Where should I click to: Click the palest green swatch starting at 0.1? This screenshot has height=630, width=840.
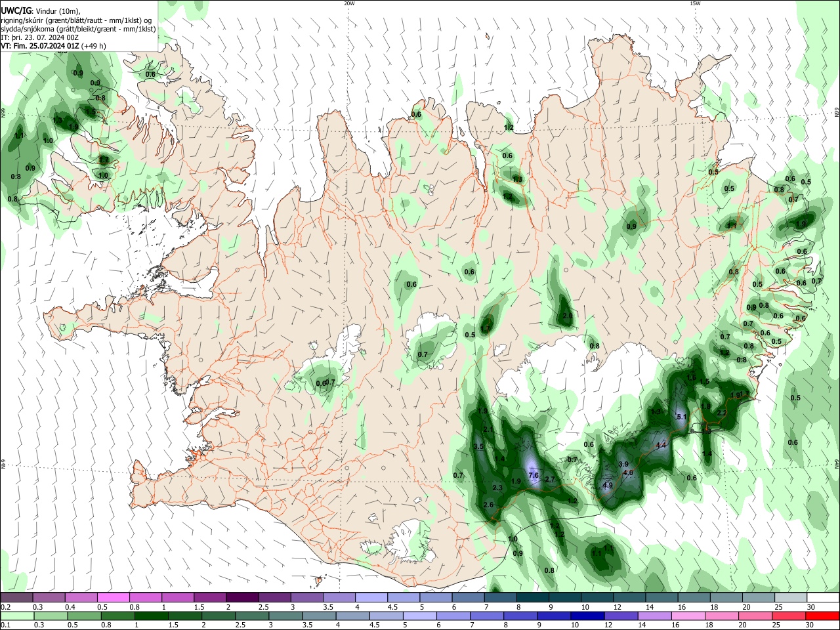pos(17,616)
